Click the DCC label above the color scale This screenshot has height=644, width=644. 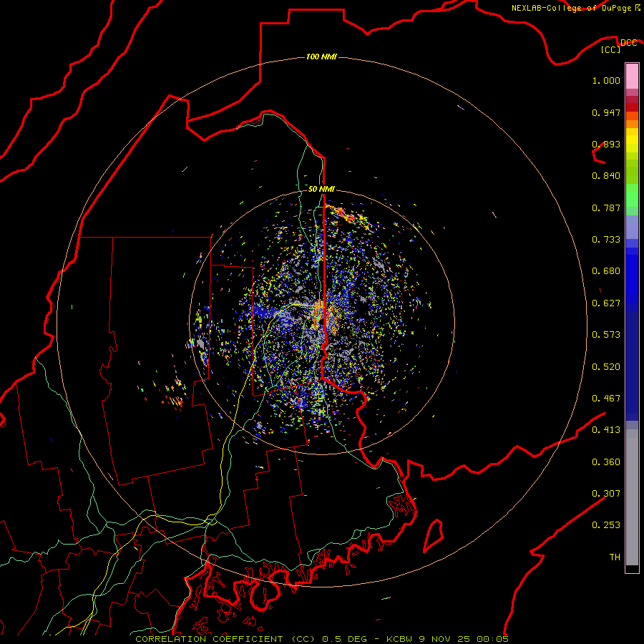pos(628,43)
